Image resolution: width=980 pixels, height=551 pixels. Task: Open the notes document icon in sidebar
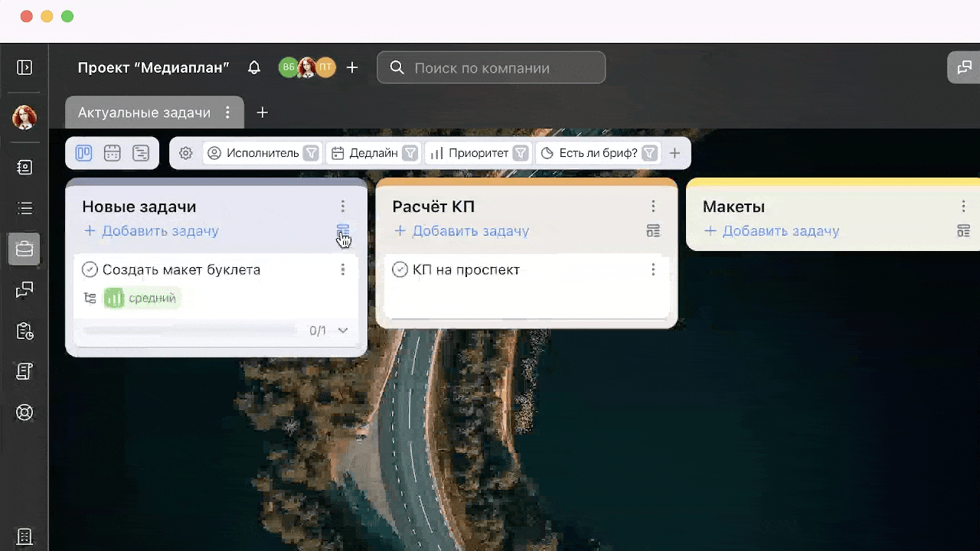coord(24,371)
